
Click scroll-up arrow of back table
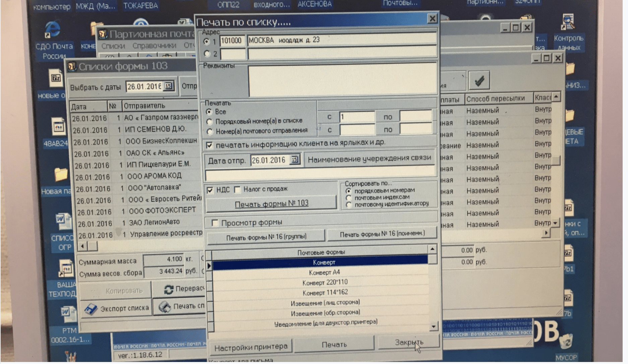[556, 97]
